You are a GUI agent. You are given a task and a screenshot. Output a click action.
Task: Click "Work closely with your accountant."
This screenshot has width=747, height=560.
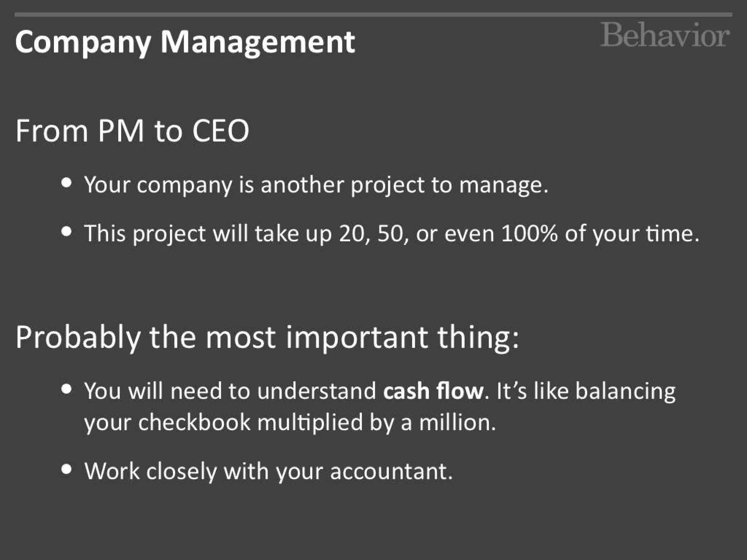(268, 471)
